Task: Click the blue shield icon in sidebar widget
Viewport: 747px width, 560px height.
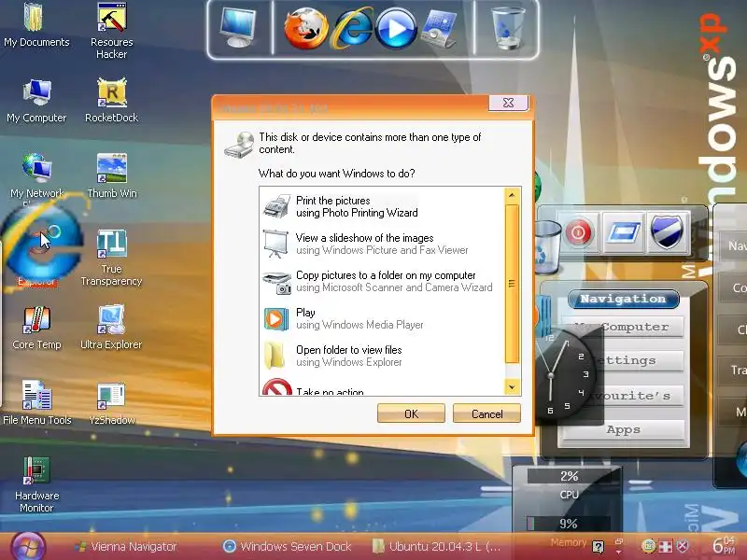Action: (x=668, y=231)
